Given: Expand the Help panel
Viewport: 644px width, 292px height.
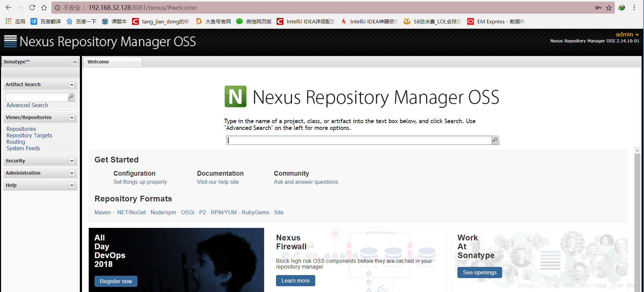Looking at the screenshot, I should [72, 185].
